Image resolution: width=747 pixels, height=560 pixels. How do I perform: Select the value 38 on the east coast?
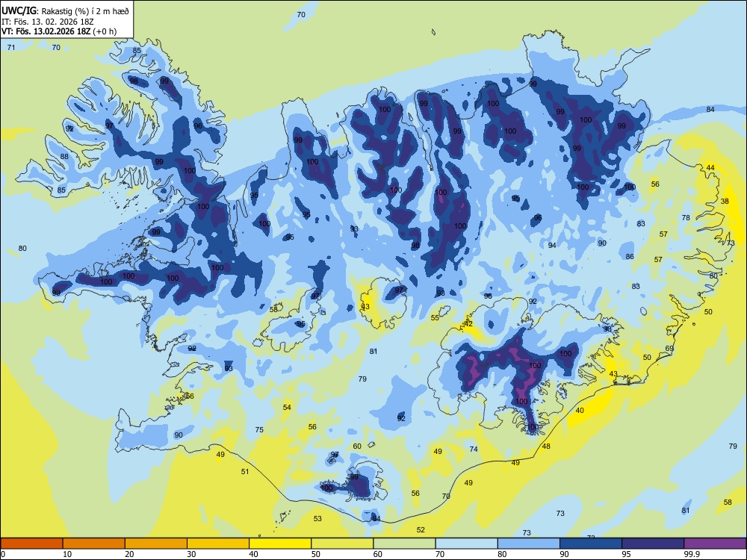pyautogui.click(x=725, y=201)
